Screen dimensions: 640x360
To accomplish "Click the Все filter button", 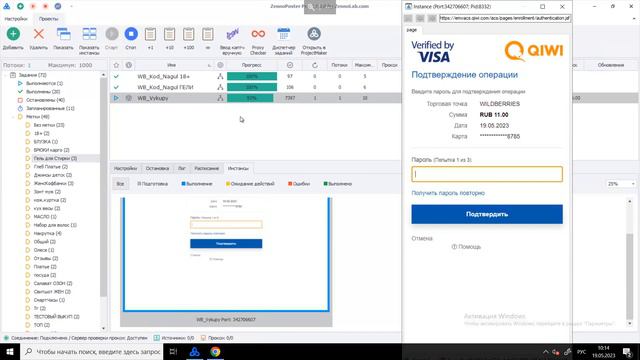I will click(120, 184).
